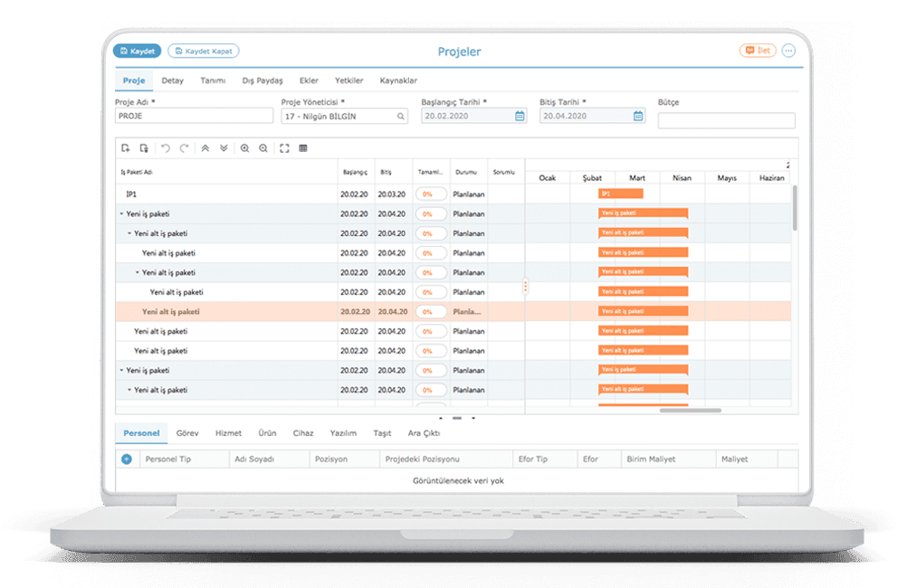Click the undo arrow in grid toolbar
The image size is (916, 588).
point(166,148)
